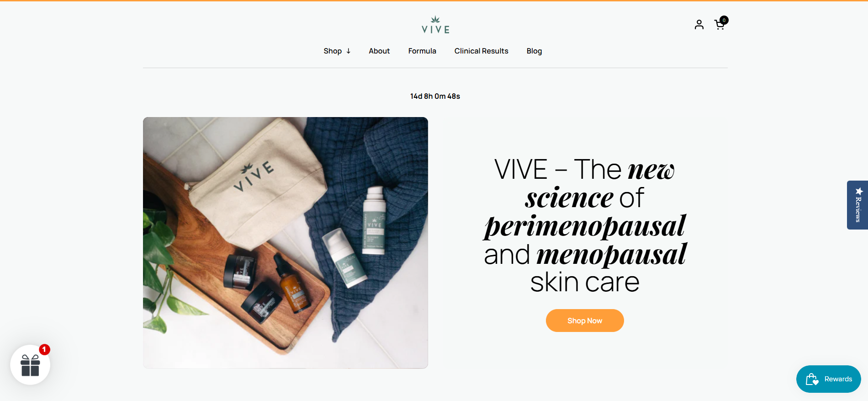
Task: Click the countdown timer text
Action: [x=435, y=96]
